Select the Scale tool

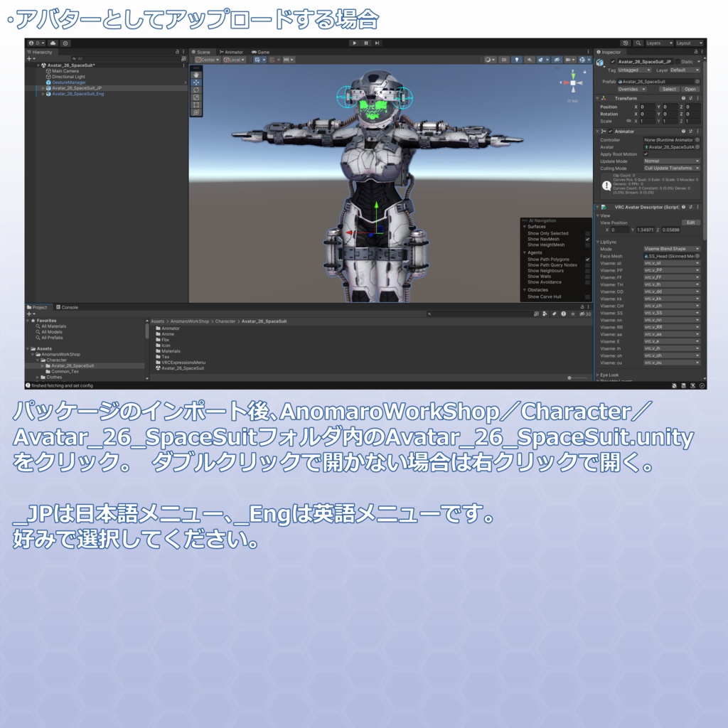196,98
